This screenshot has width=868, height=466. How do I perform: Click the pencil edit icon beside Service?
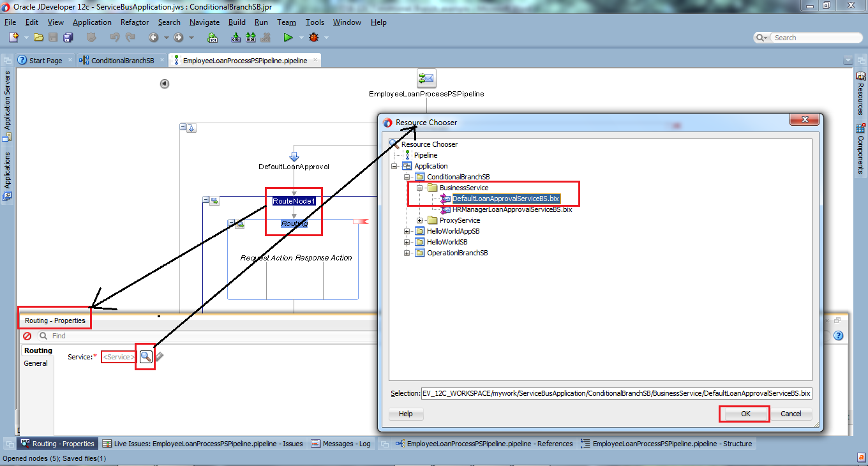[159, 357]
